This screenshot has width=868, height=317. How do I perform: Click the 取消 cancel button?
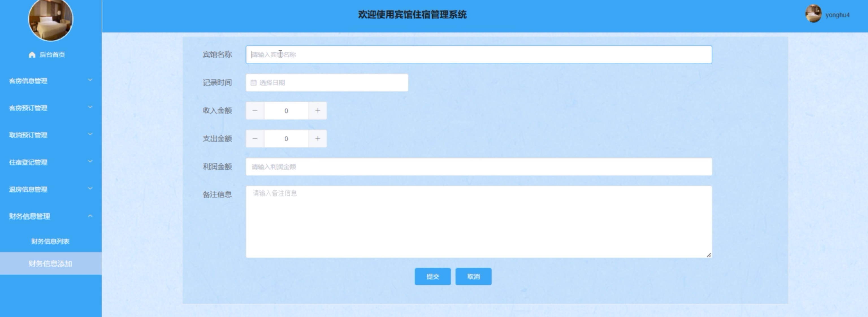pos(473,277)
